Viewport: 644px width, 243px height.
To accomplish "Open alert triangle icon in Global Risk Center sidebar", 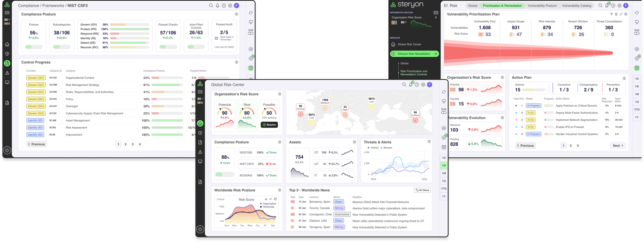I will point(200,152).
